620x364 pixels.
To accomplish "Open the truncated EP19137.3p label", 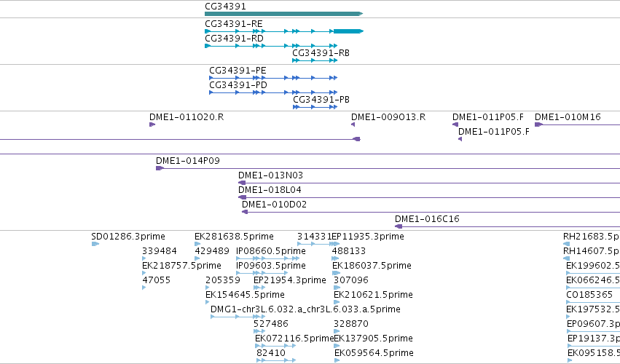I will tap(594, 339).
